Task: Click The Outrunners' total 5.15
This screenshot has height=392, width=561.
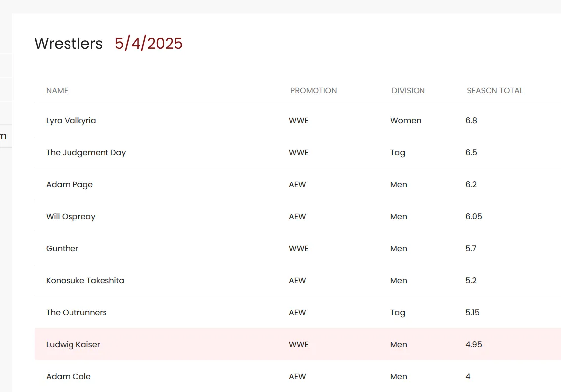Action: click(x=473, y=312)
